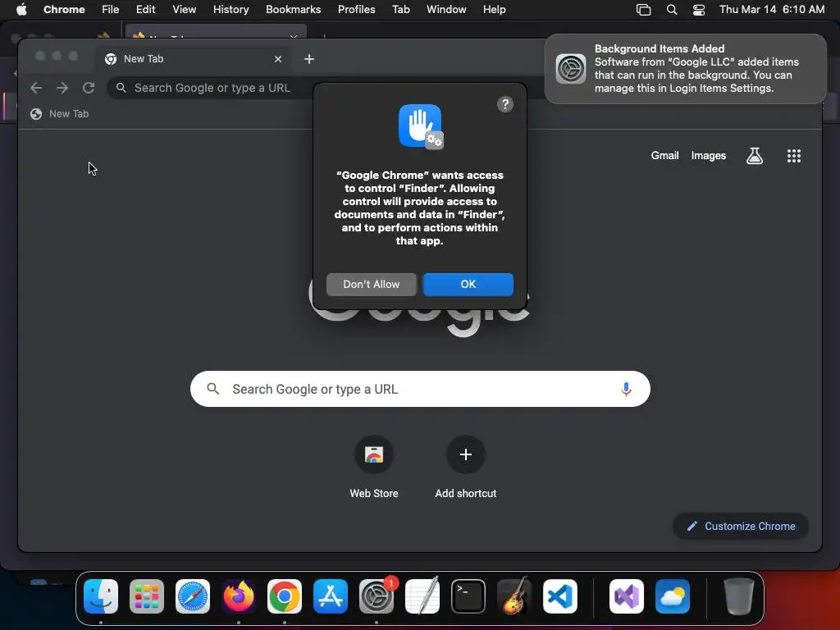Open Images link
This screenshot has width=840, height=630.
[x=708, y=155]
